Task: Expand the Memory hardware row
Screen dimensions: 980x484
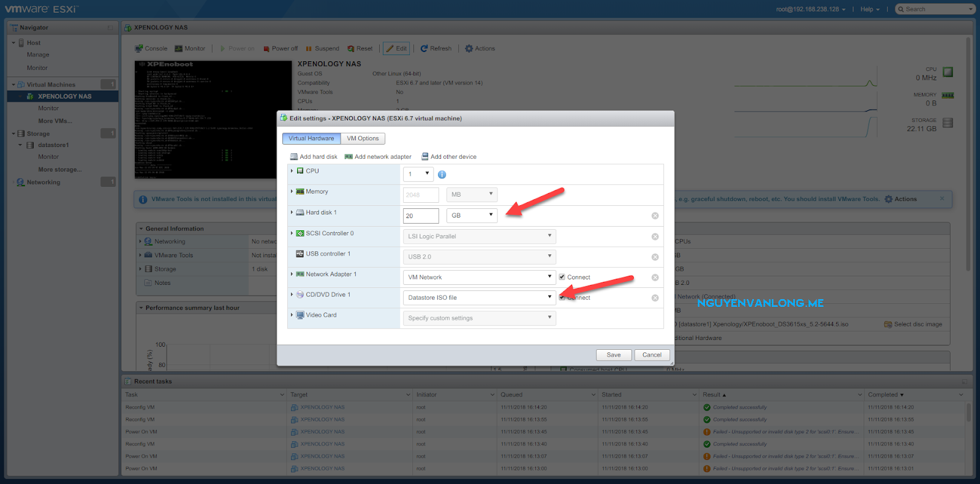Action: (292, 192)
